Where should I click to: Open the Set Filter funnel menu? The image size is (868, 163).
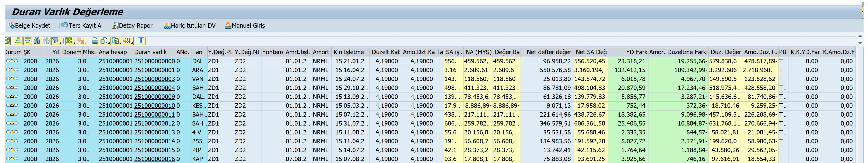tap(57, 41)
